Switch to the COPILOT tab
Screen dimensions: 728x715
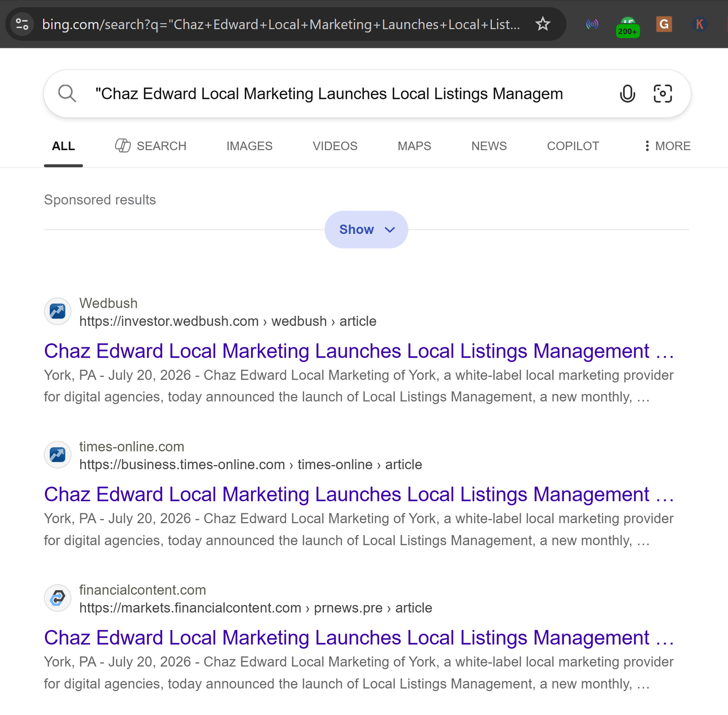pos(573,146)
